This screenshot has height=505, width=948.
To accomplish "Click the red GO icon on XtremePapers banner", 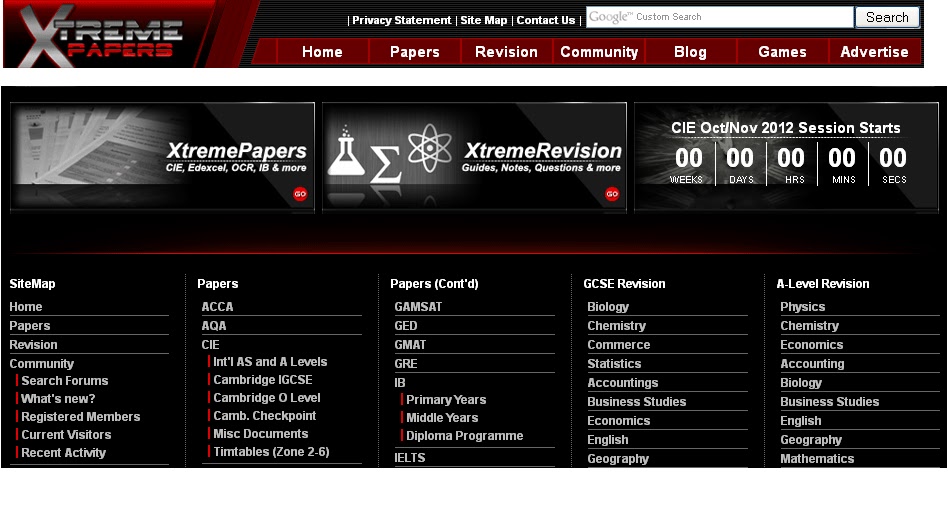I will click(x=300, y=194).
